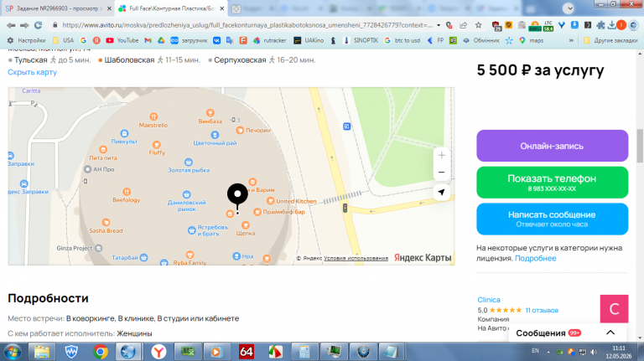Click the Clinica pink avatar thumbnail
Image resolution: width=644 pixels, height=361 pixels.
614,308
